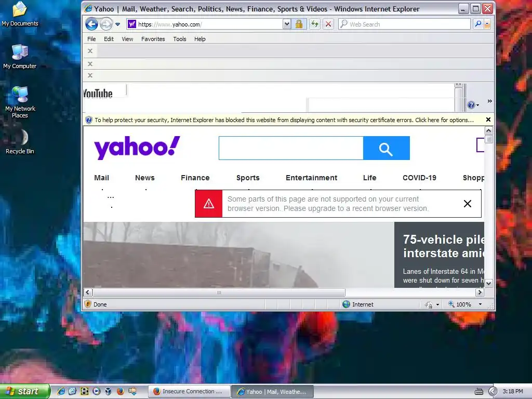Launch Firefox from quick launch

(x=120, y=391)
